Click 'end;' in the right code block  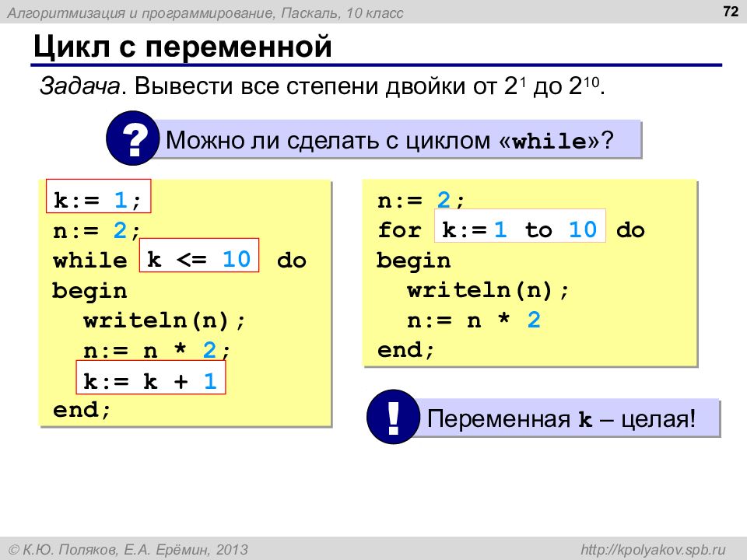click(x=406, y=350)
